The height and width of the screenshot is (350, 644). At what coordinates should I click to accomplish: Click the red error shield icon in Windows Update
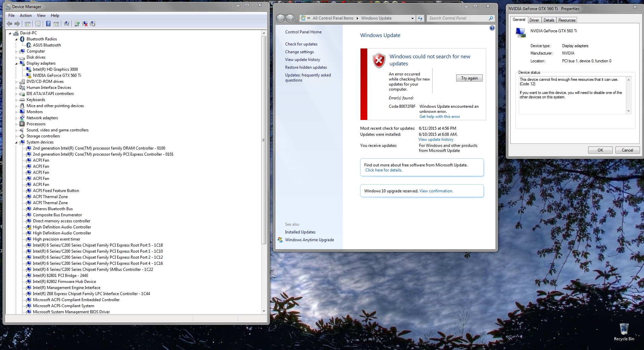click(x=379, y=61)
